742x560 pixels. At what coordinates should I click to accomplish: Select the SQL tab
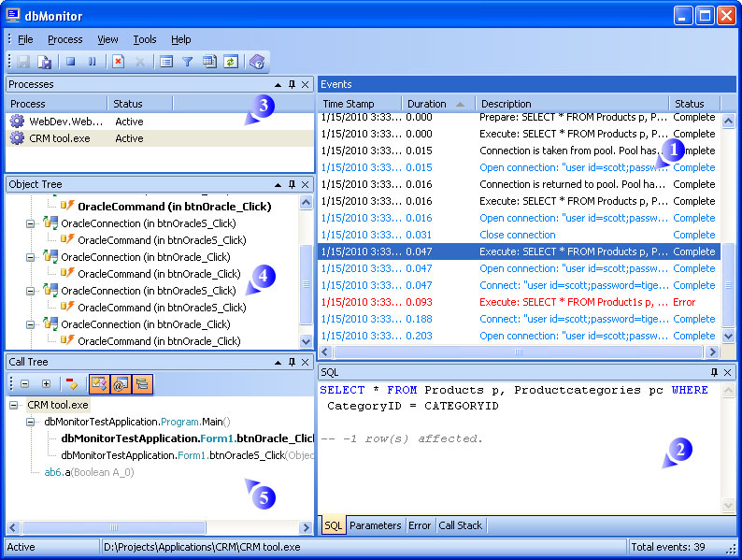333,525
